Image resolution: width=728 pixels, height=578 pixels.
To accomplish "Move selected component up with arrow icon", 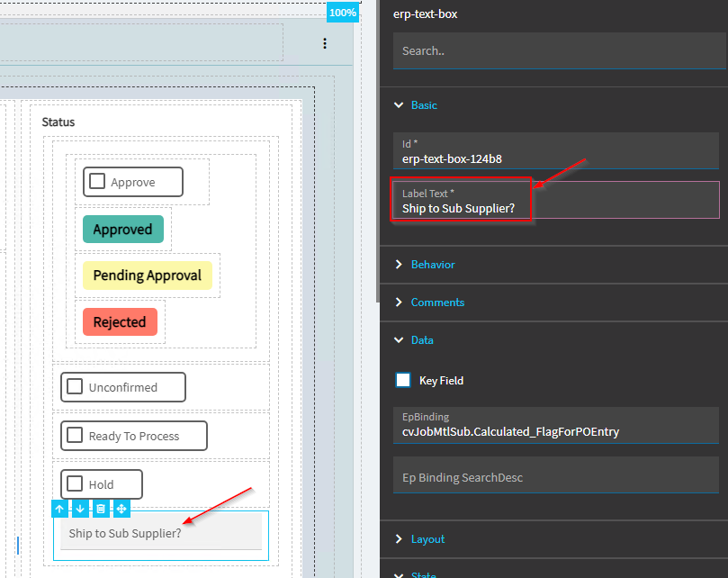I will pos(59,509).
